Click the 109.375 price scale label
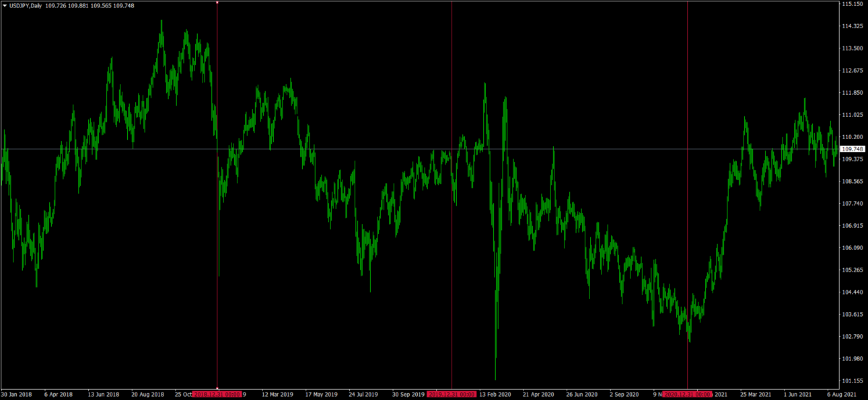The height and width of the screenshot is (400, 868). coord(852,159)
